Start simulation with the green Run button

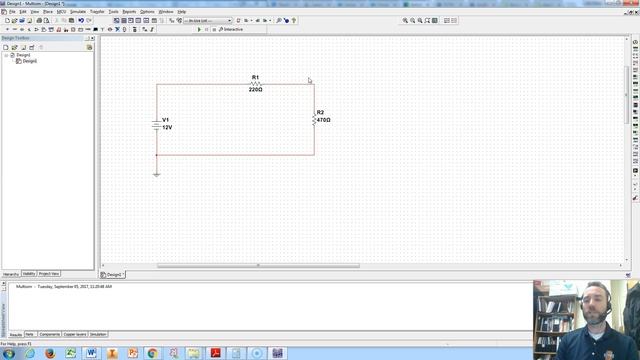(x=199, y=29)
